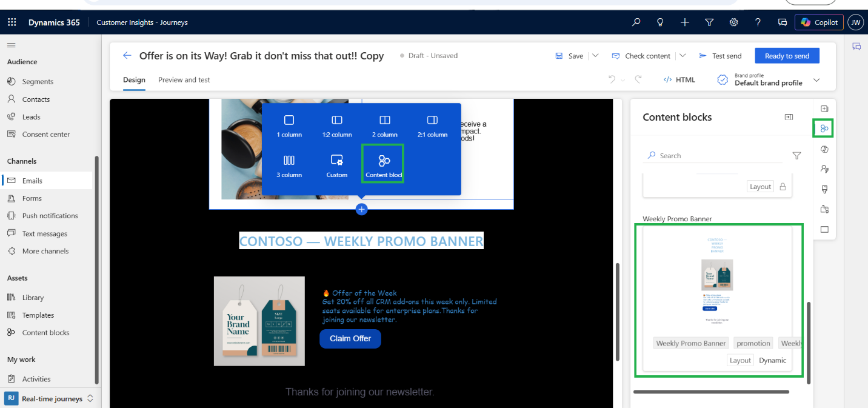The height and width of the screenshot is (408, 868).
Task: Open Activities under My work
Action: pyautogui.click(x=36, y=379)
